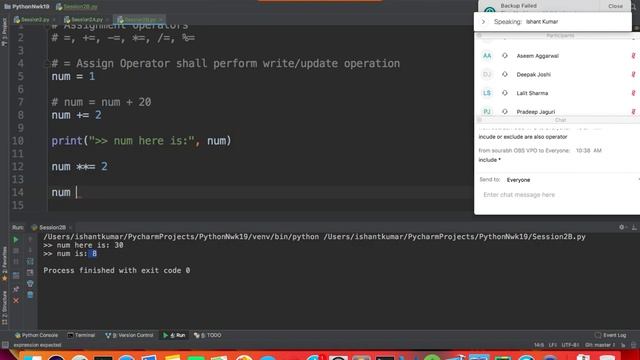Click the Git master branch in status bar
The width and height of the screenshot is (640, 360).
[600, 345]
